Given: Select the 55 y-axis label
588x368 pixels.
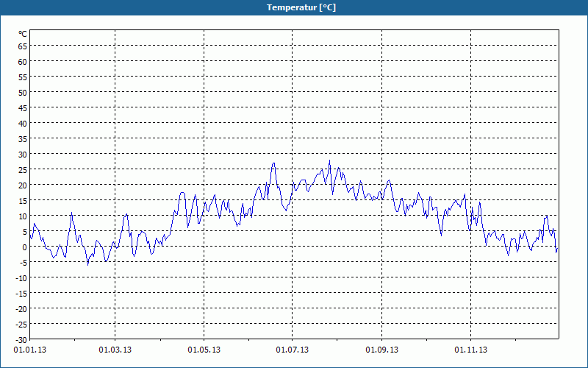Looking at the screenshot, I should pyautogui.click(x=23, y=77).
